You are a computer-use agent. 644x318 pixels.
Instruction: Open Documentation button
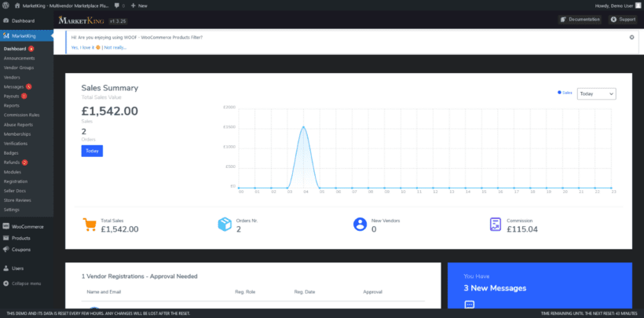click(580, 20)
